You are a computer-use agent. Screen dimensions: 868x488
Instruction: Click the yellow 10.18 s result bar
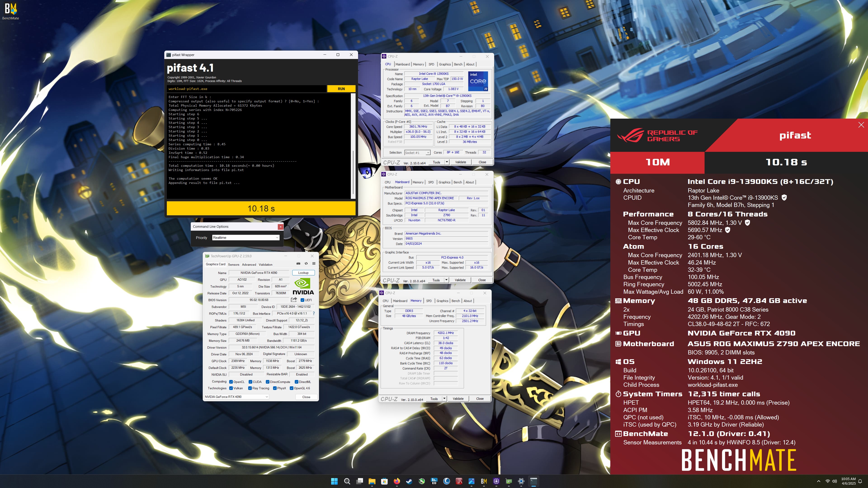tap(261, 209)
